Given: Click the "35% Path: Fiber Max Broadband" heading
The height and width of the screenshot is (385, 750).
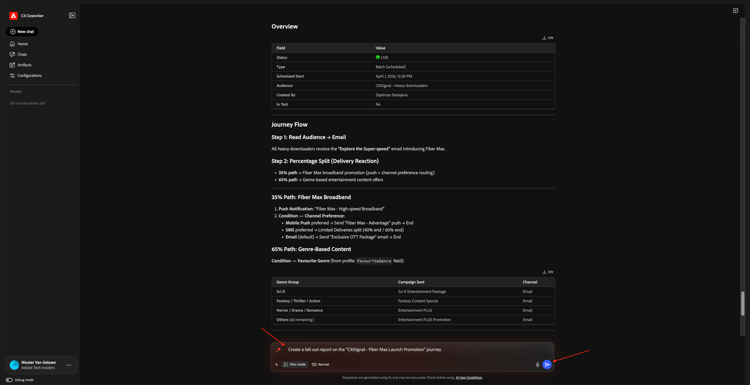Looking at the screenshot, I should click(x=311, y=197).
